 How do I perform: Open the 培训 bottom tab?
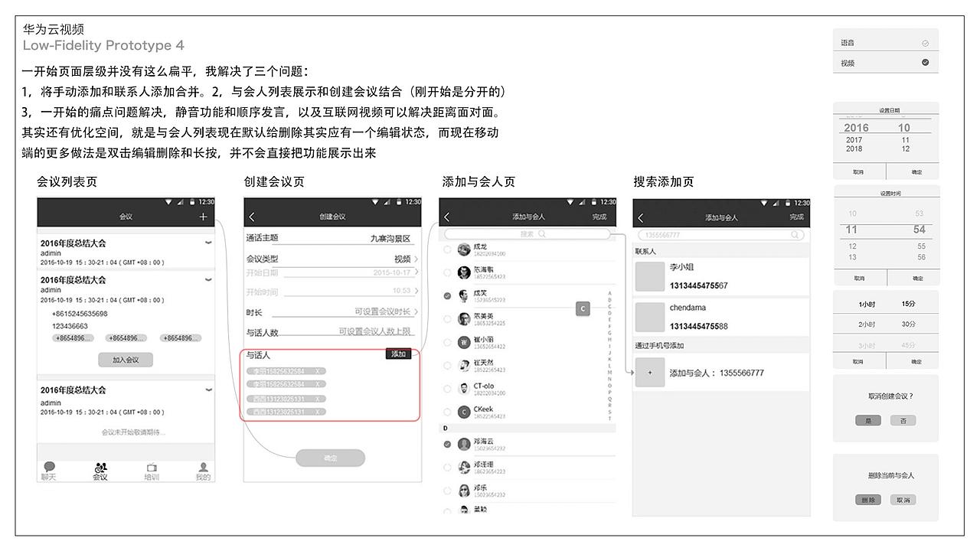[x=152, y=471]
